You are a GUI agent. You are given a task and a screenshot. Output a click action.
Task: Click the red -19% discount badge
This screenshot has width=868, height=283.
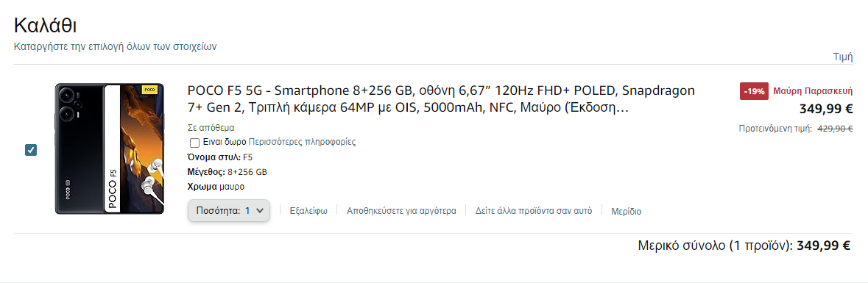pos(754,91)
